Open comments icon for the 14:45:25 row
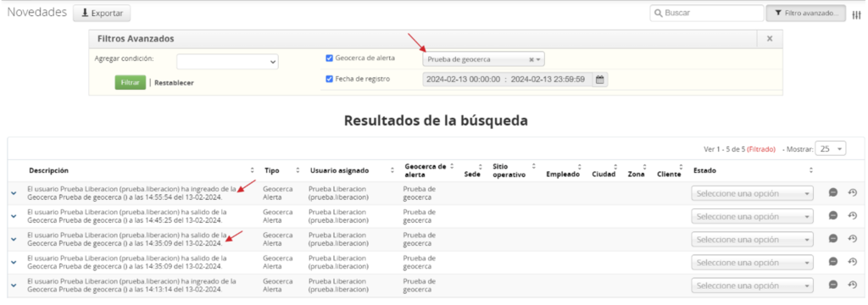 (832, 216)
